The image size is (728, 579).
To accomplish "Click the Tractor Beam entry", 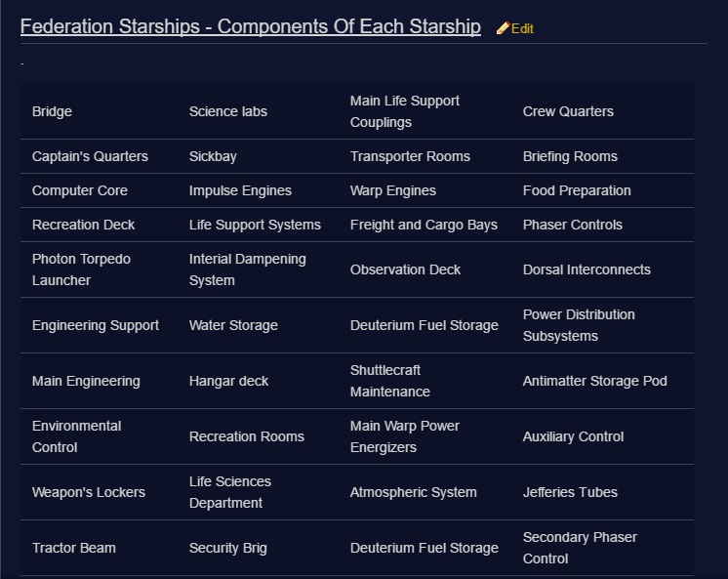I will 74,548.
